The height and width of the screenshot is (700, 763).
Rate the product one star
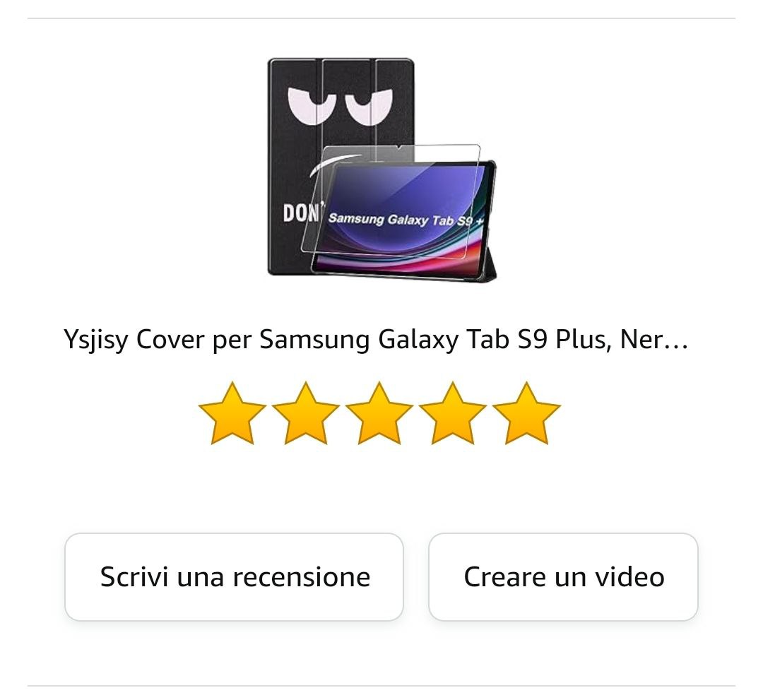point(232,413)
